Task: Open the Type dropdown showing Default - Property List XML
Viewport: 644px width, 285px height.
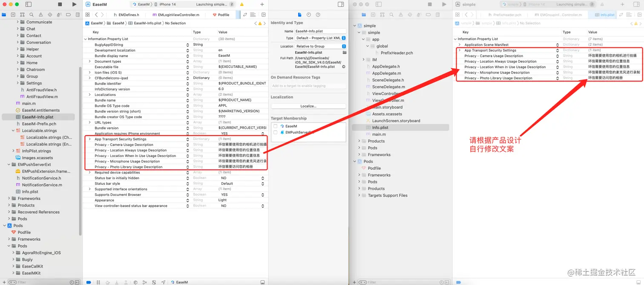Action: pyautogui.click(x=321, y=38)
